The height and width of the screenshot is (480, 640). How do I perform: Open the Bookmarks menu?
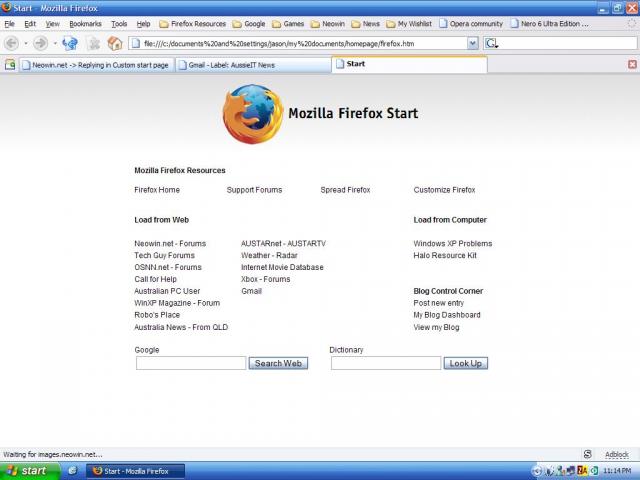pyautogui.click(x=85, y=24)
